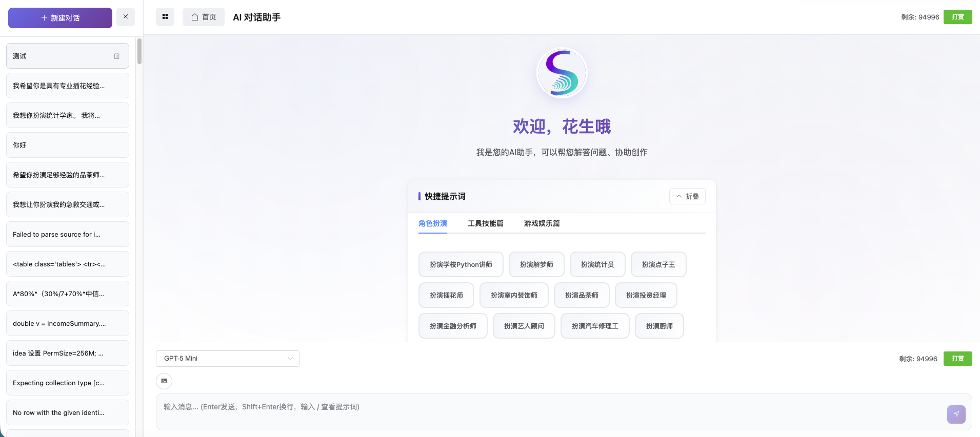Click the S logo avatar
Screen dimensions: 980x437
pyautogui.click(x=562, y=73)
